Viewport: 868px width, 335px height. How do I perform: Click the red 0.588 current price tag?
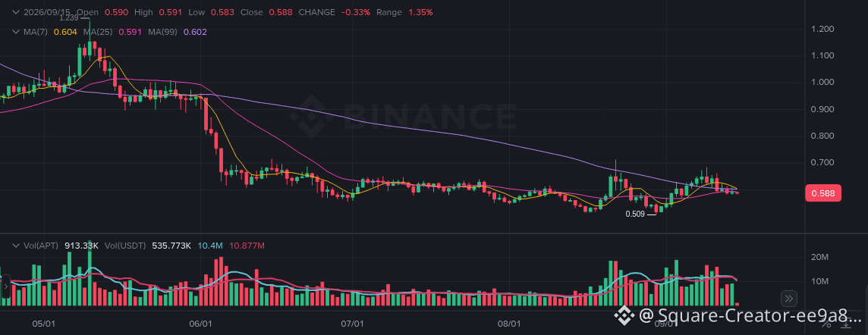point(823,193)
